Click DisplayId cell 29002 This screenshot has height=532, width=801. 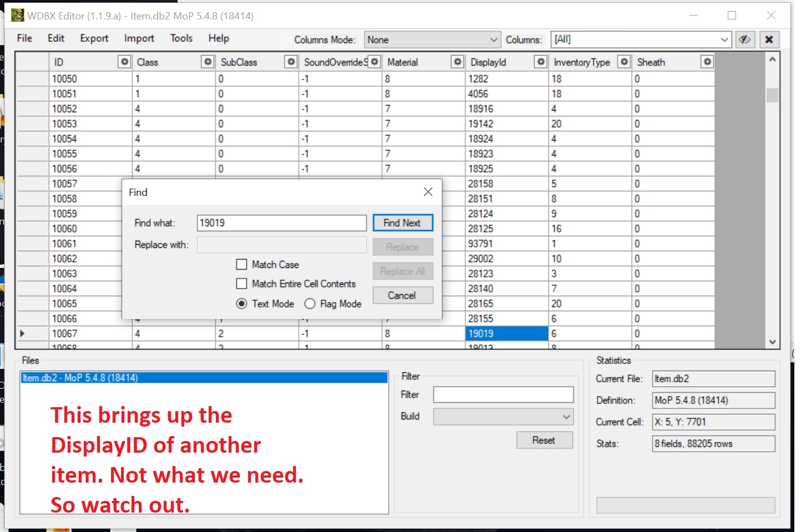506,259
